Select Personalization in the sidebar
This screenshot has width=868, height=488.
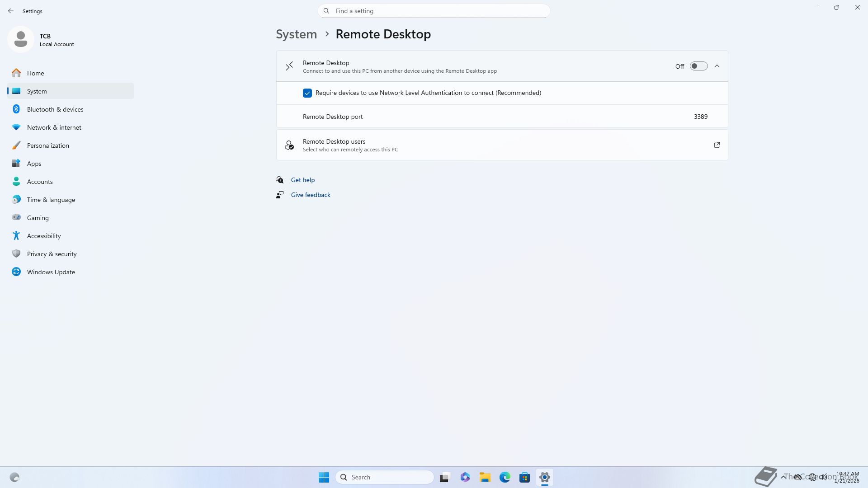click(48, 145)
